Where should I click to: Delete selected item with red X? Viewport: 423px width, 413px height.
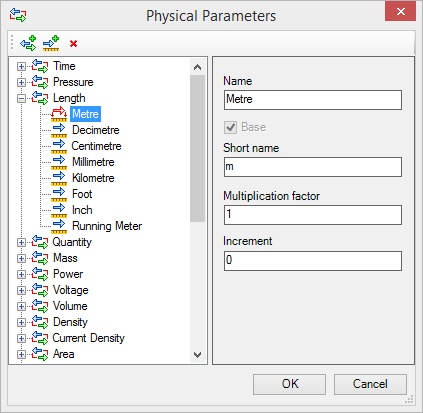pos(73,44)
